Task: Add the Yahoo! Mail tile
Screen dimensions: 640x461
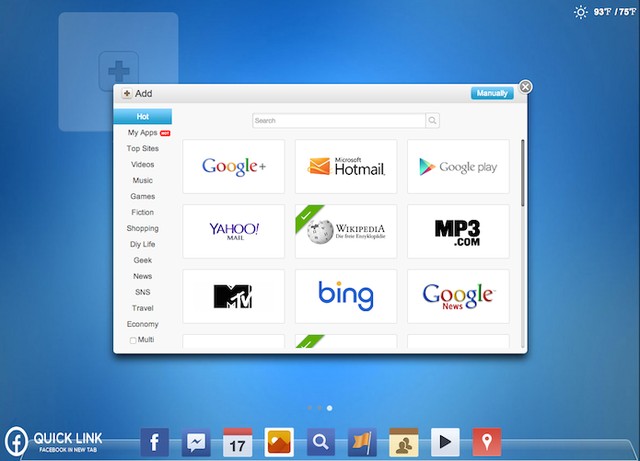Action: click(233, 231)
